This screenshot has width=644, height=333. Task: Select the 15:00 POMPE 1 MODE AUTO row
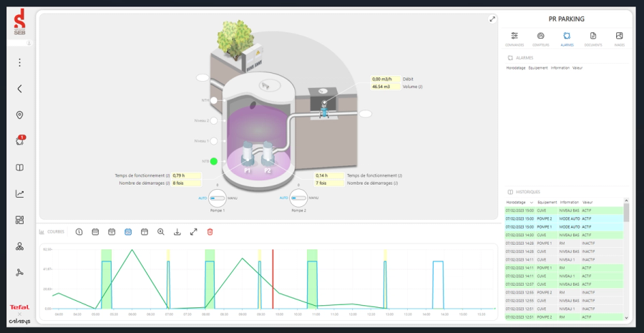(564, 227)
